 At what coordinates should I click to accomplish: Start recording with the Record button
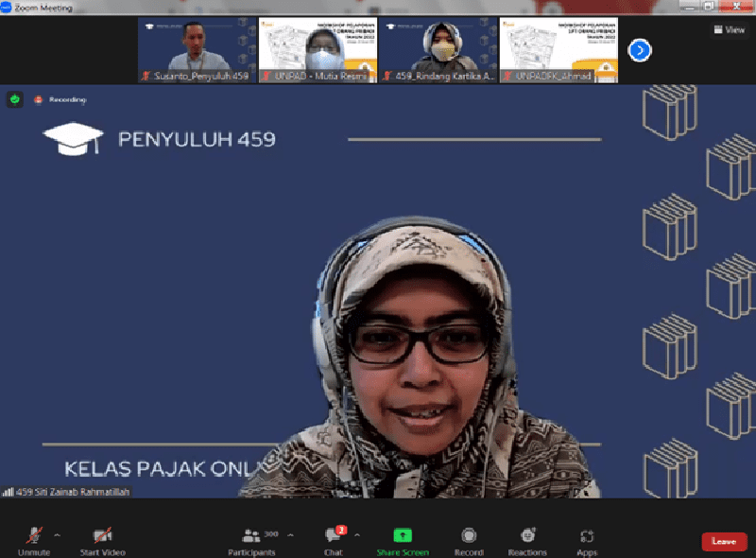468,537
